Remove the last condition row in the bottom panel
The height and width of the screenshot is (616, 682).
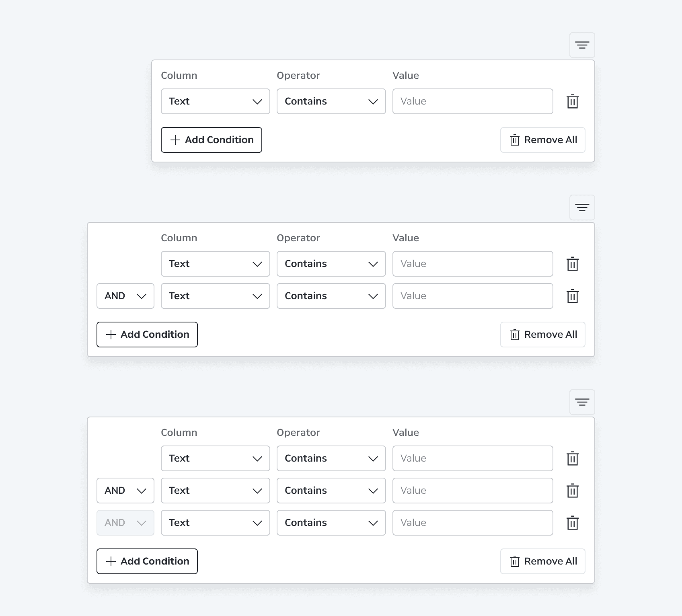[572, 523]
